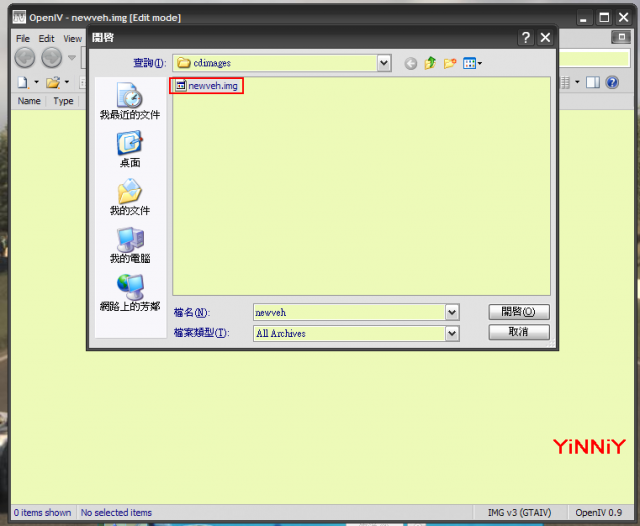Click the 'IMG v3 (GTAIV)' status bar entry

519,513
